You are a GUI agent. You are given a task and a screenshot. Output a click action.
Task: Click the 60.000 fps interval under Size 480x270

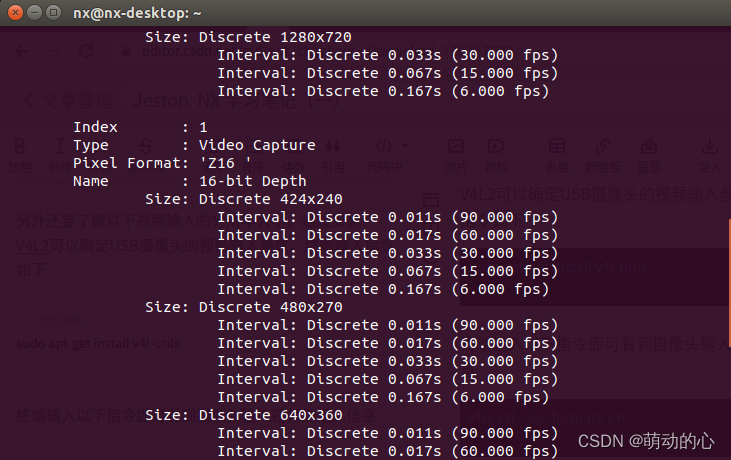click(x=388, y=343)
